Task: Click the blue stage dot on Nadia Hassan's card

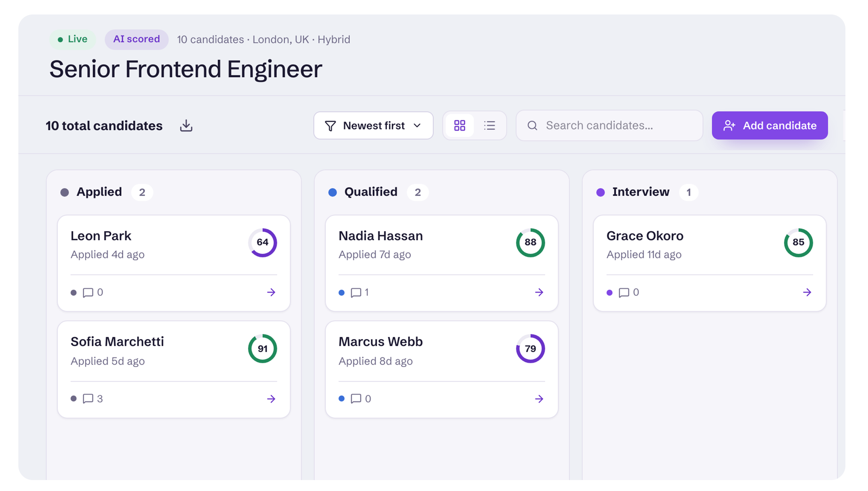Action: pyautogui.click(x=342, y=292)
